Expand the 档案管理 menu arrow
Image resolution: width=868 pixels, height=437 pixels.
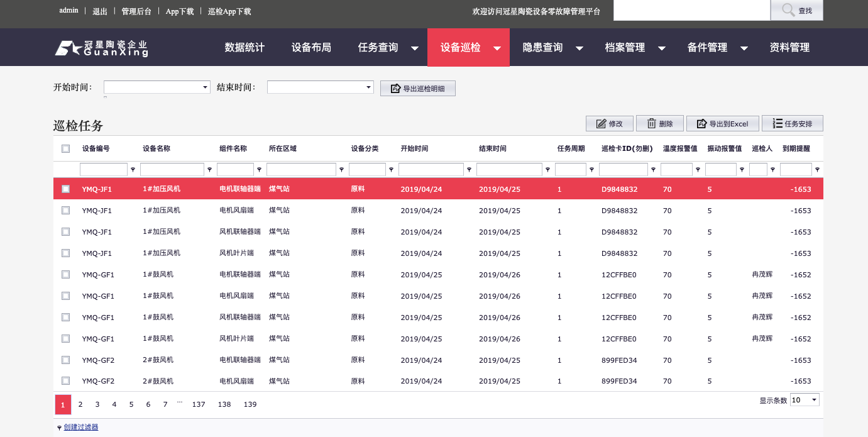662,48
